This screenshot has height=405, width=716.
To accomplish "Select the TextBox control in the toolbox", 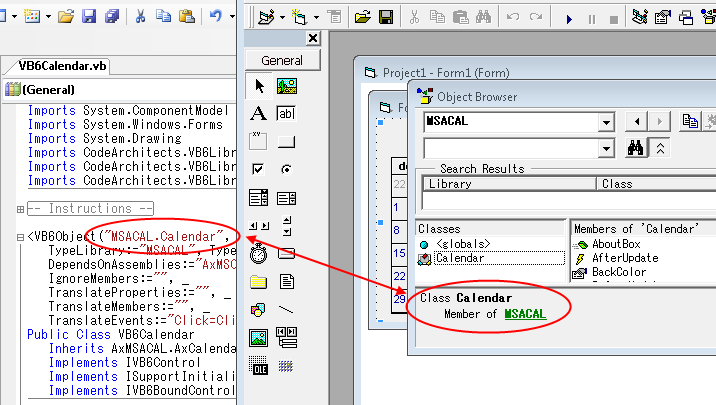I will [x=286, y=113].
